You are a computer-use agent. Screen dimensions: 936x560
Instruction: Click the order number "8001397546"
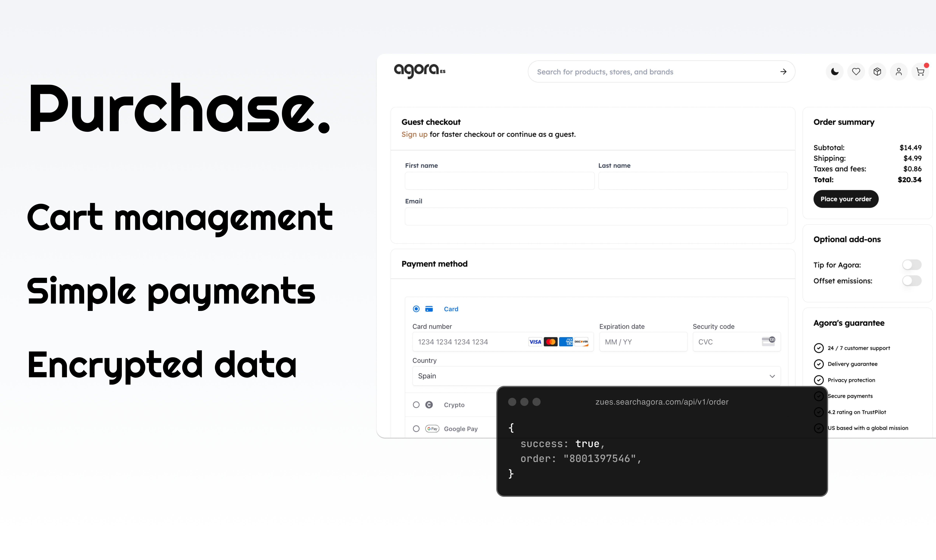click(x=600, y=458)
